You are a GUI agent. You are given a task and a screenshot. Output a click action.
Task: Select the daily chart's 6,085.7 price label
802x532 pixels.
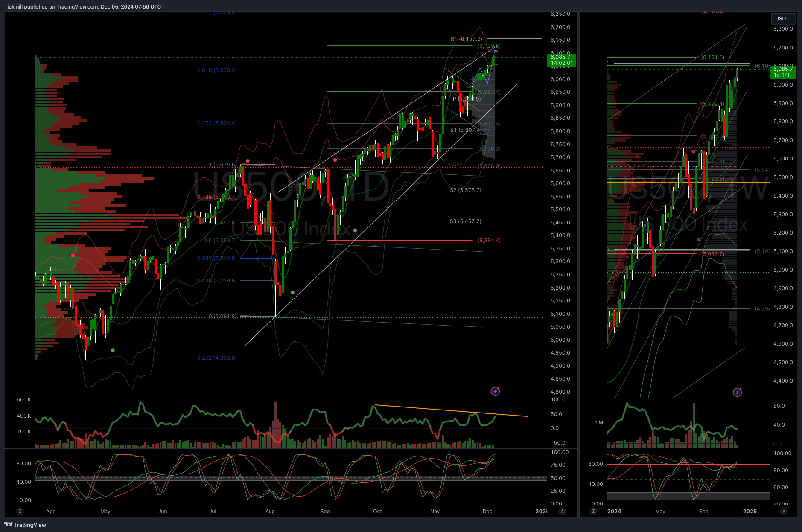point(561,60)
